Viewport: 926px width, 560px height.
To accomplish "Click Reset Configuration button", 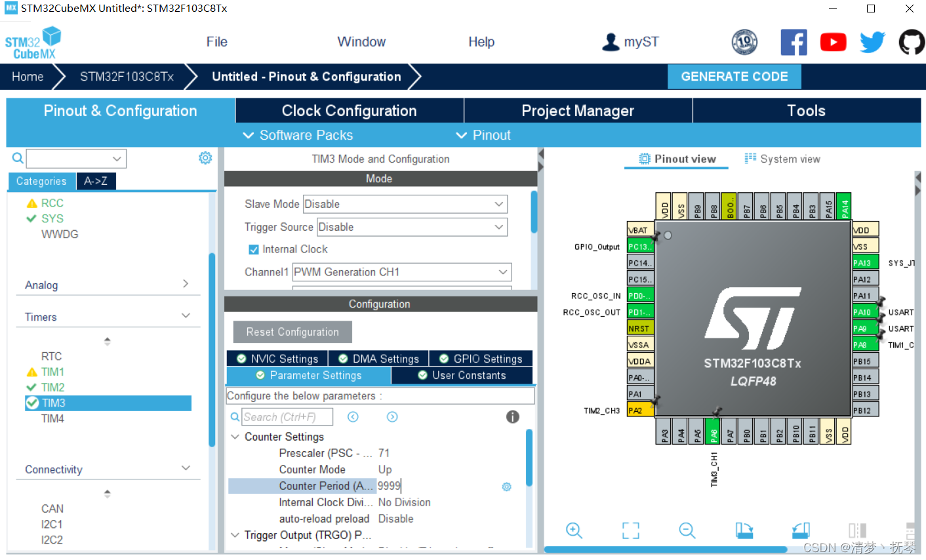I will point(292,332).
